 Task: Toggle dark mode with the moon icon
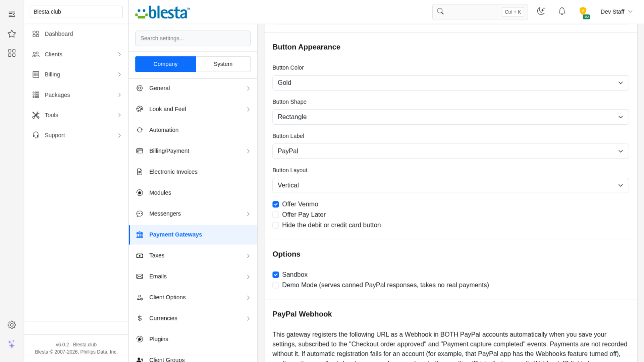tap(541, 11)
